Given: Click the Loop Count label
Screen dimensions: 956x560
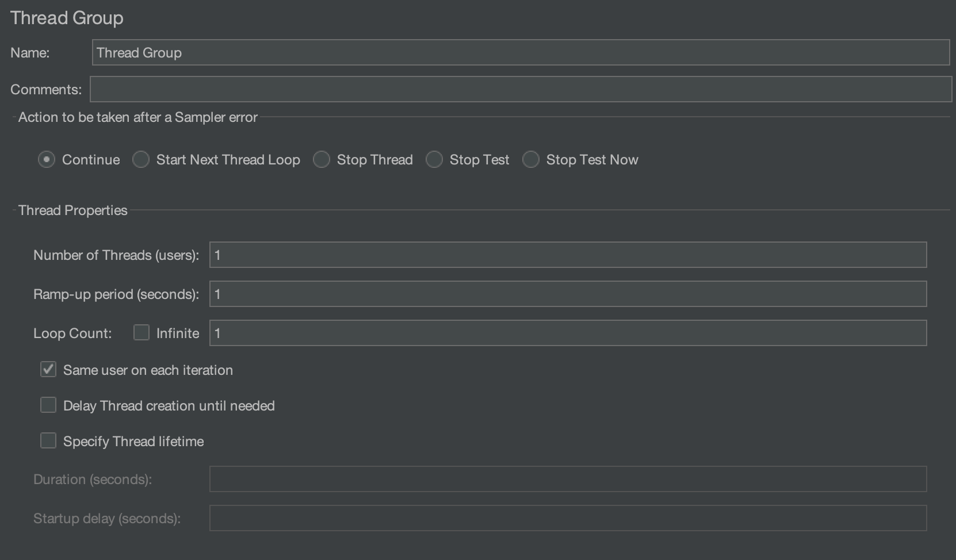Looking at the screenshot, I should 72,333.
